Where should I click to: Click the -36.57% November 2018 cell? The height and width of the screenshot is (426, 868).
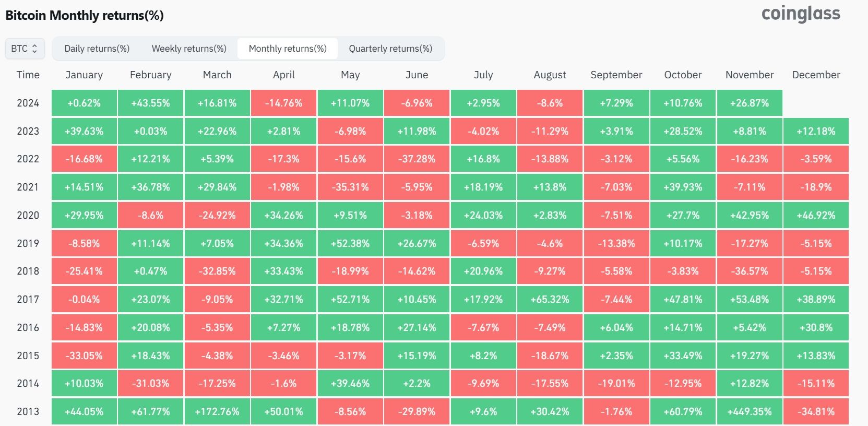tap(750, 271)
